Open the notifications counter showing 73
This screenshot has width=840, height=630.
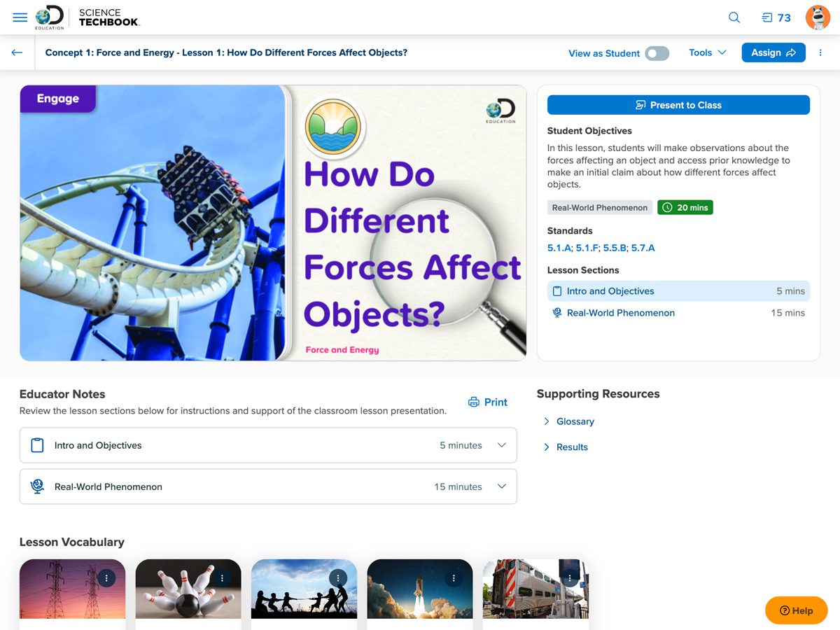pos(776,17)
